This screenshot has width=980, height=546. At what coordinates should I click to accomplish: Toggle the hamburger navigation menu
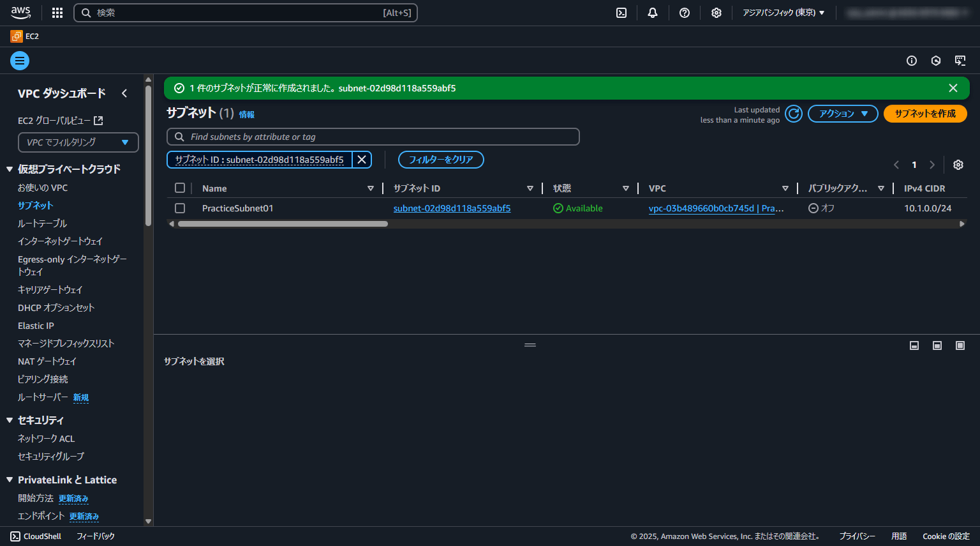coord(20,61)
